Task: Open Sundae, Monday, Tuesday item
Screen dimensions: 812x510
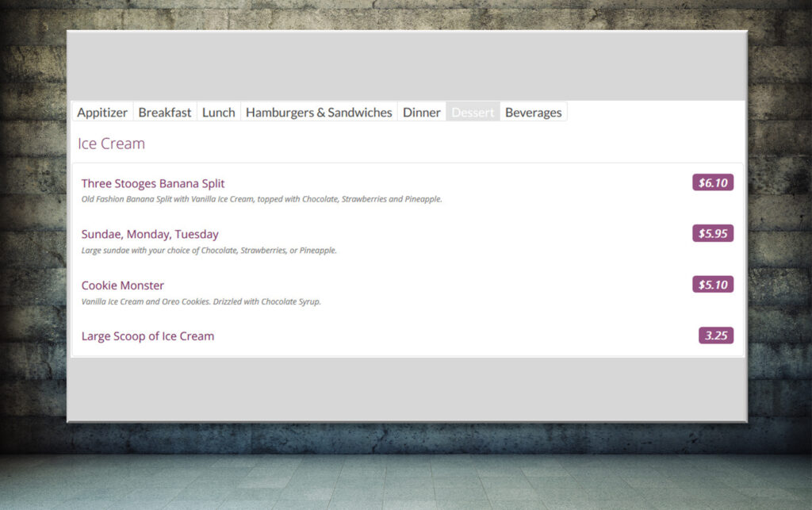Action: point(150,234)
